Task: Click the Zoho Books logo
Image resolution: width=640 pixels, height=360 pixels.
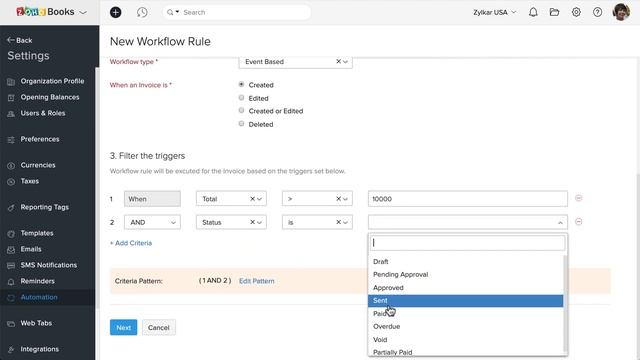Action: (x=45, y=12)
